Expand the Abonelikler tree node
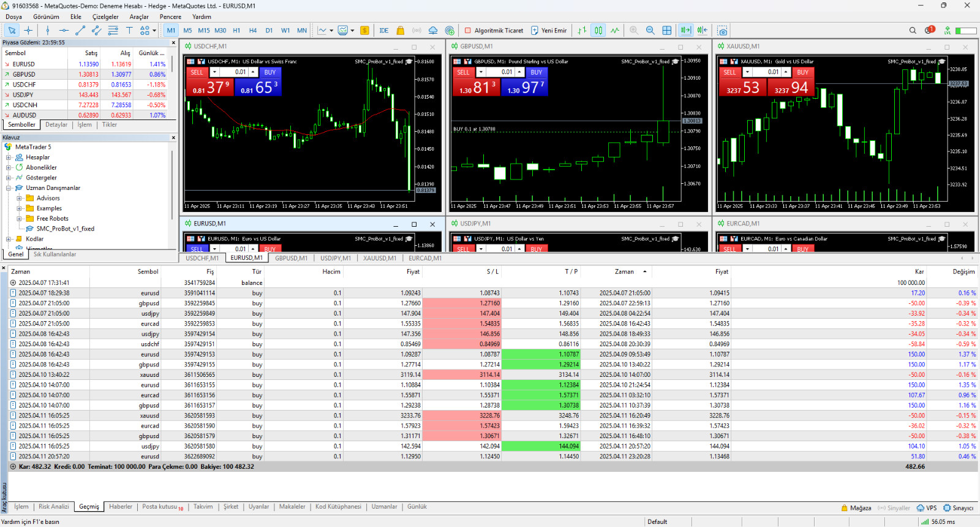 coord(9,167)
